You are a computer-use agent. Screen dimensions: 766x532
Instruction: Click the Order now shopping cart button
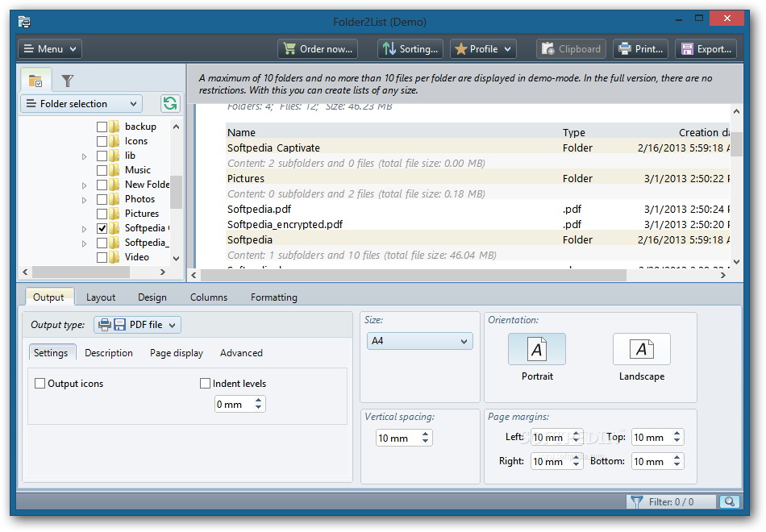coord(318,49)
